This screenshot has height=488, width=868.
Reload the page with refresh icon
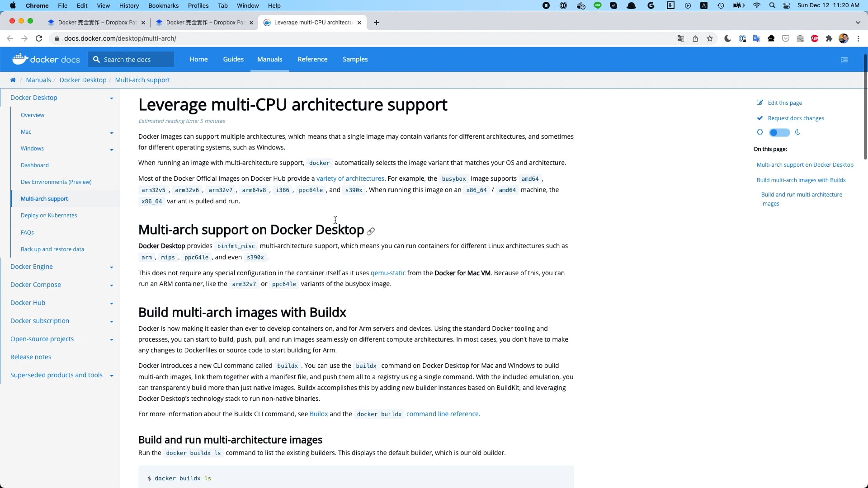39,38
